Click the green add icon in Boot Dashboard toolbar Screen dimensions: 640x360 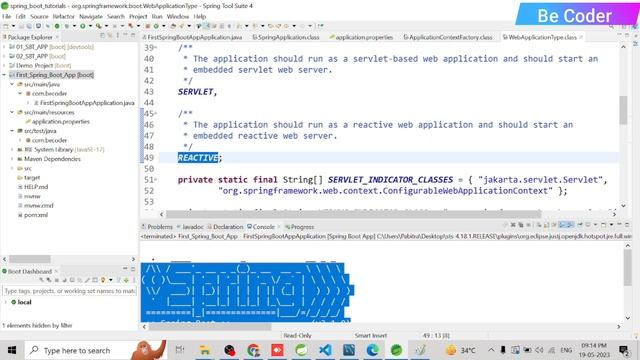tap(126, 280)
